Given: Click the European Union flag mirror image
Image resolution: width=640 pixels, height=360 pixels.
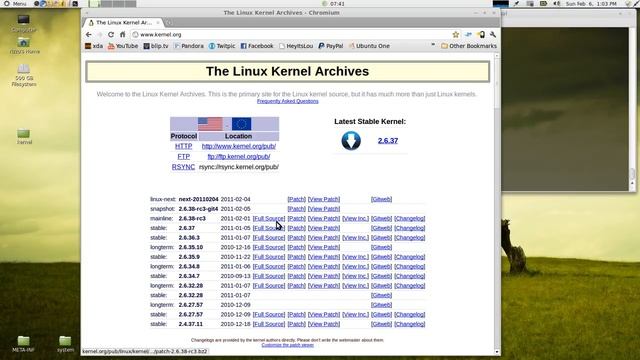Looking at the screenshot, I should click(241, 124).
